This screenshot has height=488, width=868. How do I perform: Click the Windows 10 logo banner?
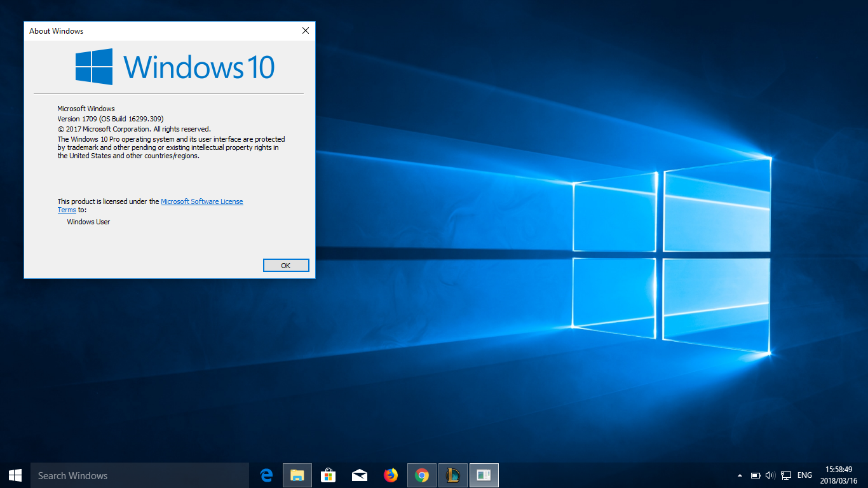(175, 67)
